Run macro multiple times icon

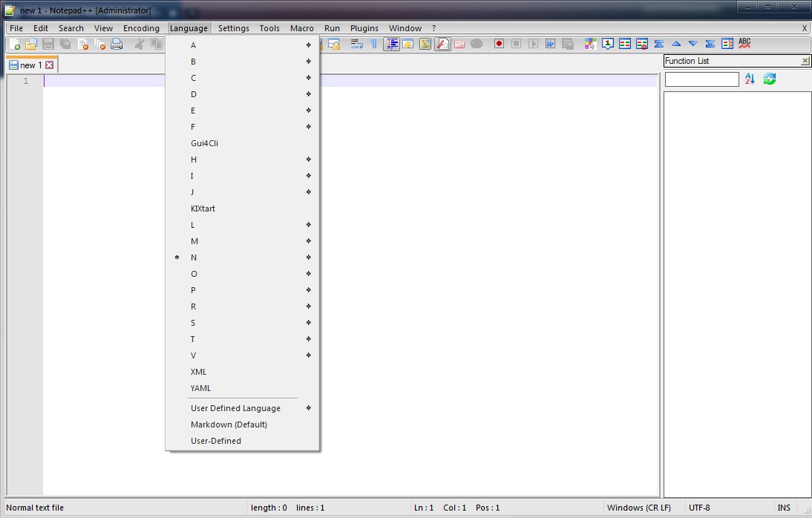tap(551, 44)
